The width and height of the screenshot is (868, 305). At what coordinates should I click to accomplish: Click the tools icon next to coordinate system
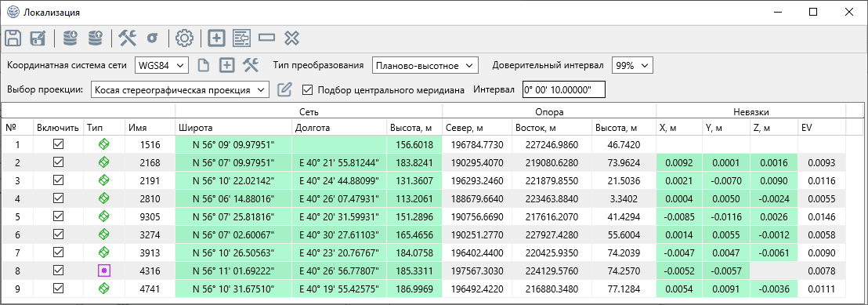tap(251, 65)
